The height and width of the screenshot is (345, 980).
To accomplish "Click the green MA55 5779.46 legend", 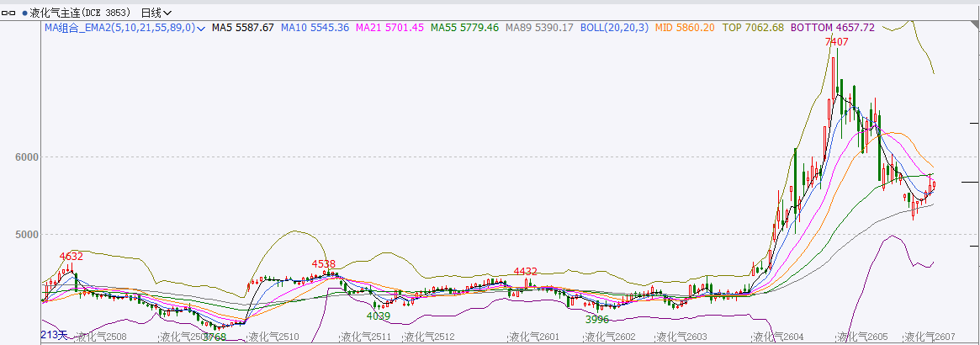I will [x=464, y=28].
